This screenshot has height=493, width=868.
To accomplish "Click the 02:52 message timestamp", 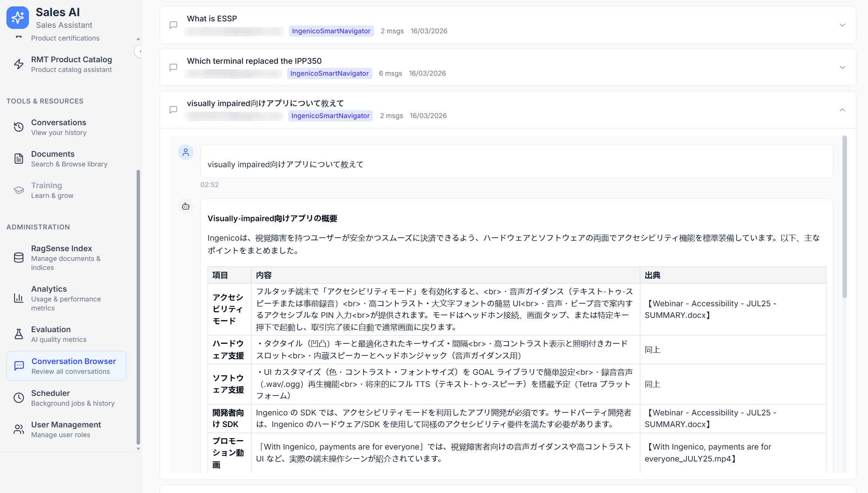I will point(209,185).
